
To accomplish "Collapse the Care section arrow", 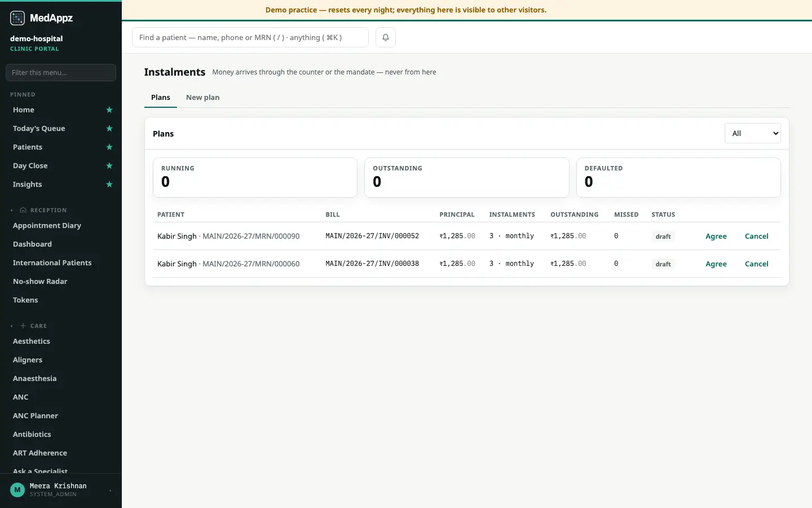I will [x=12, y=326].
